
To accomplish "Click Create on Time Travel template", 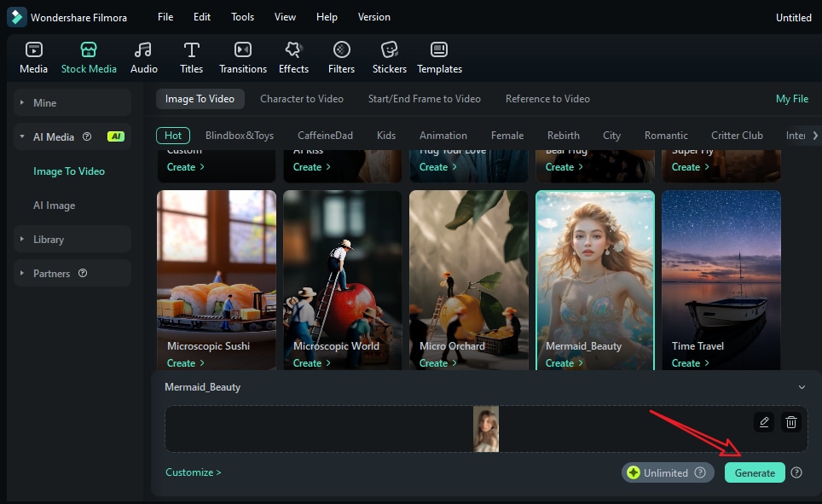I will (691, 363).
